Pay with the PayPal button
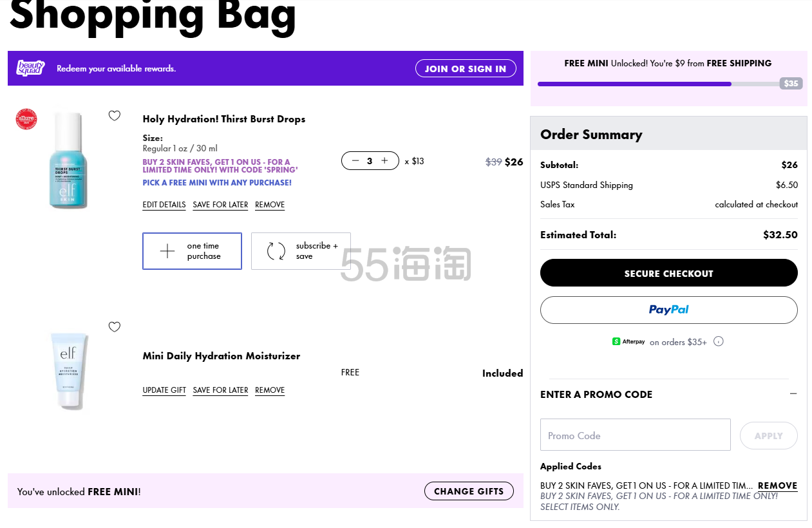Screen dimensions: 812x528 (668, 310)
